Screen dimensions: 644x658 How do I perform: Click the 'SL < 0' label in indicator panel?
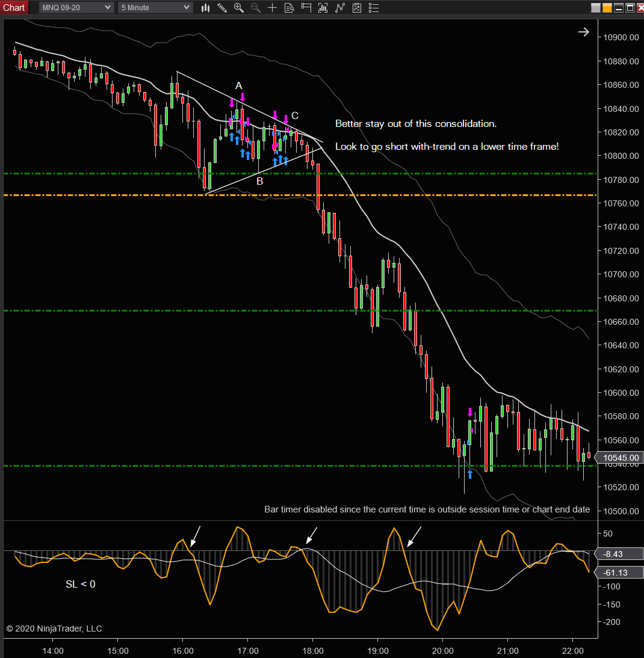pos(80,584)
